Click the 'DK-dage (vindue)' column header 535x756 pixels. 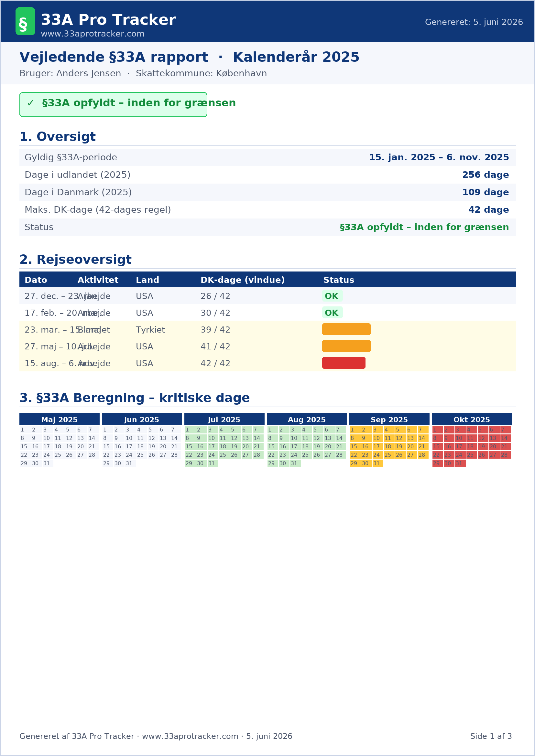tap(243, 280)
